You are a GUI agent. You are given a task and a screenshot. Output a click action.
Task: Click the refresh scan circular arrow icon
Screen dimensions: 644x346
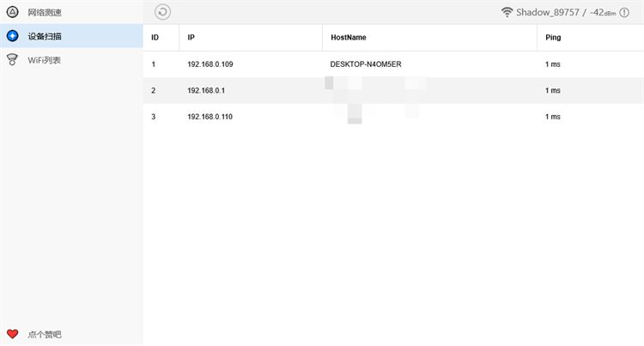162,12
